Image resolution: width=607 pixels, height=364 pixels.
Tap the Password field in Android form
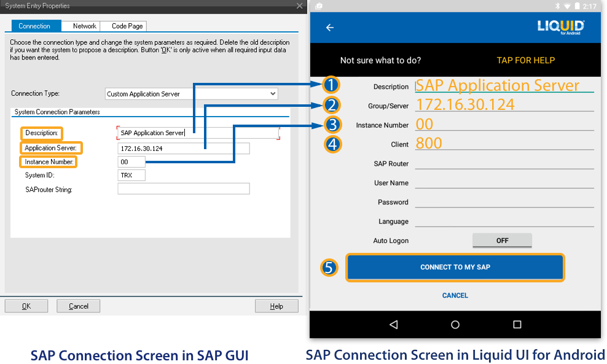point(504,201)
